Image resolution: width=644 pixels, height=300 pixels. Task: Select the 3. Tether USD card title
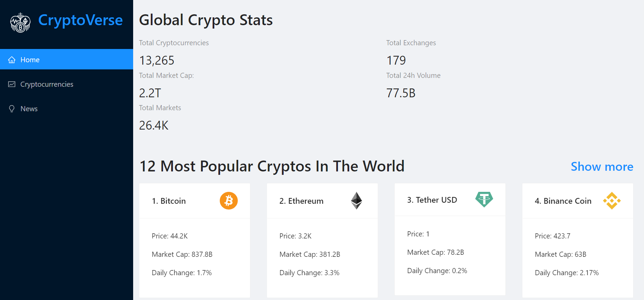coord(432,200)
